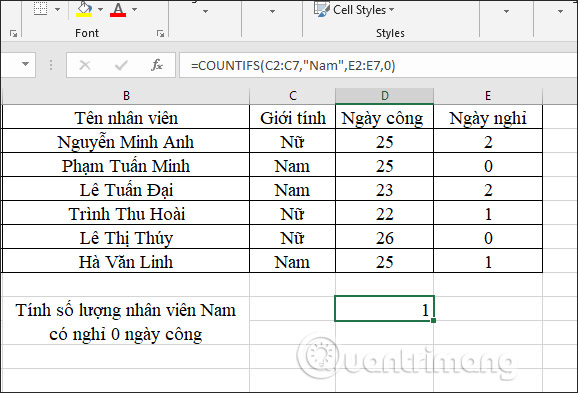
Task: Click the 'Tính số lượng nhân viên Nam' label cell
Action: tap(126, 321)
